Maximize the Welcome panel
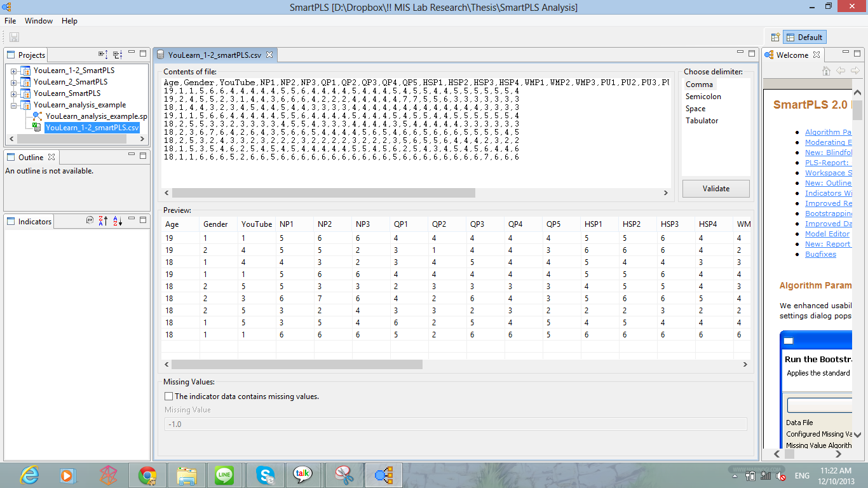The image size is (868, 488). click(x=858, y=53)
